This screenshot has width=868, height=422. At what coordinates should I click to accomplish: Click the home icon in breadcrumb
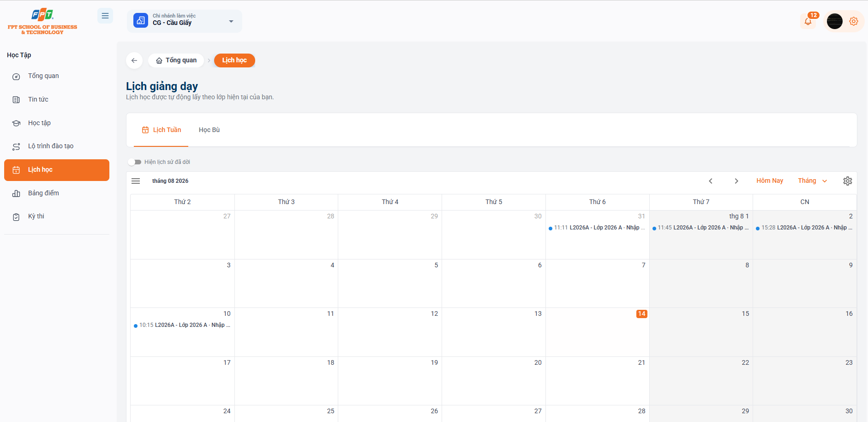tap(159, 60)
